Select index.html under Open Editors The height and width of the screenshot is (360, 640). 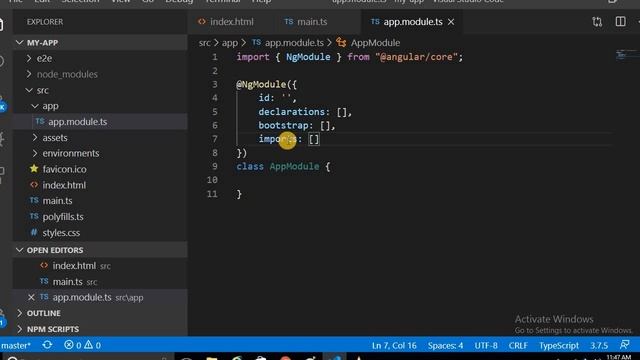click(x=100, y=266)
